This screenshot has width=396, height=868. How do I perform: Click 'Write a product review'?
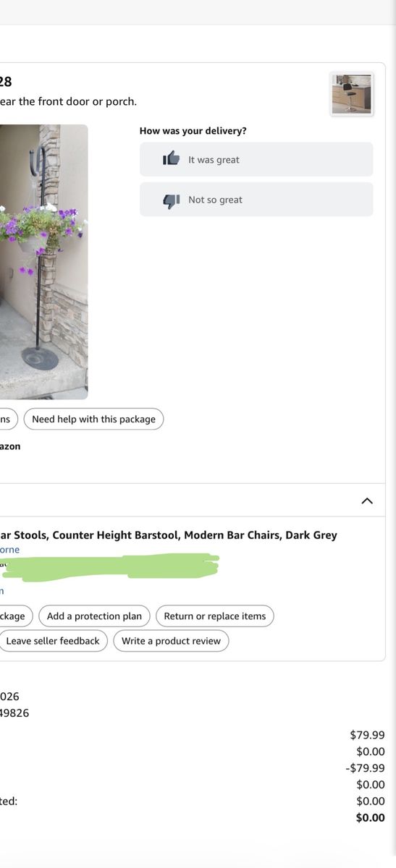(x=172, y=641)
